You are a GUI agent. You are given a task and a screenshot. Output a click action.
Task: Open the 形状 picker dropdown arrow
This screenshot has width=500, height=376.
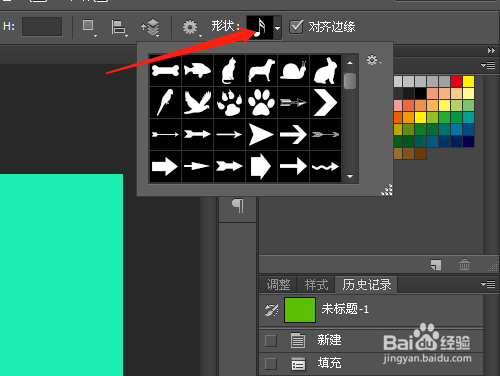[277, 28]
